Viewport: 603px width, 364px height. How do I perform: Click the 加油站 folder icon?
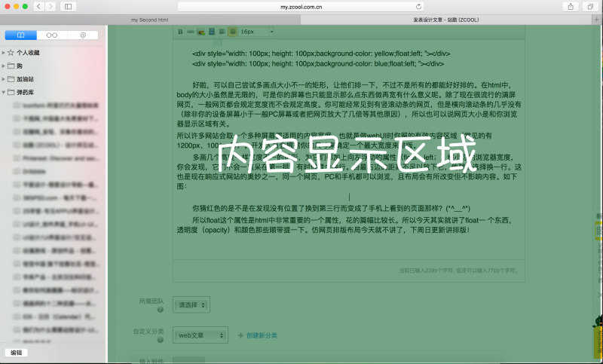pyautogui.click(x=11, y=79)
